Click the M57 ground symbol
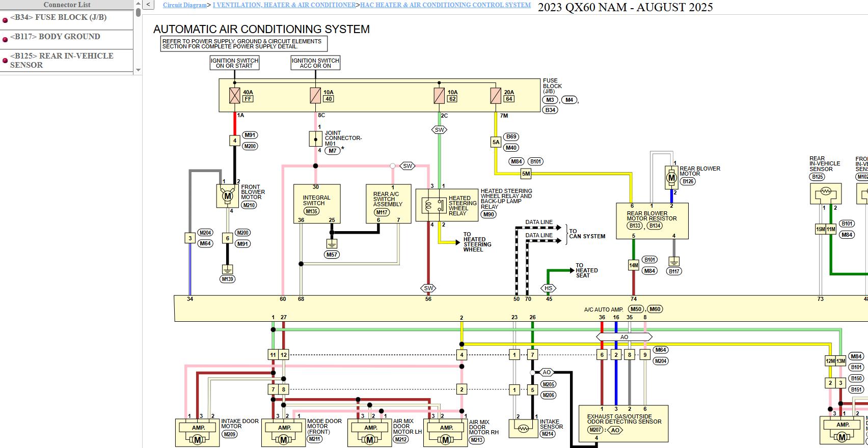The height and width of the screenshot is (448, 868). point(332,244)
